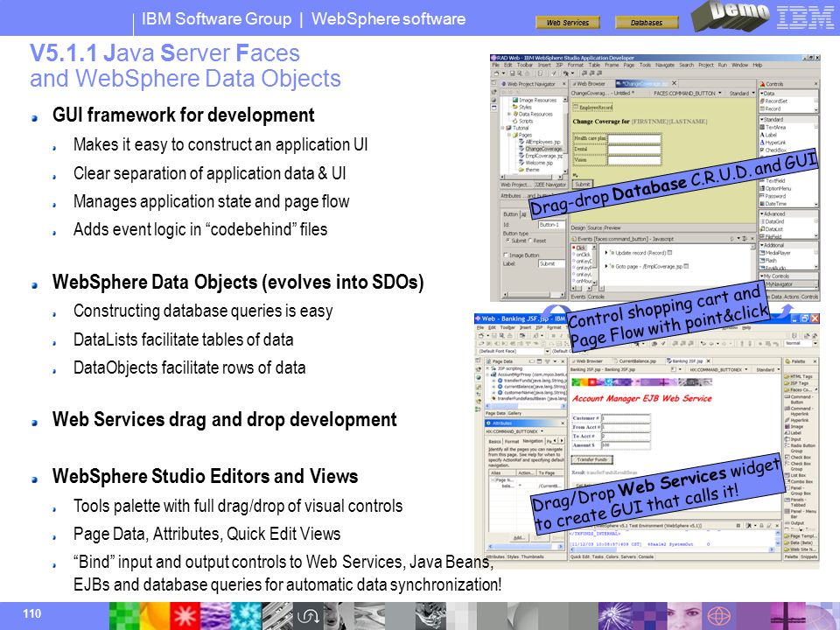Click the Submit button on ChangeCoverage page
This screenshot has height=630, width=840.
pyautogui.click(x=583, y=185)
